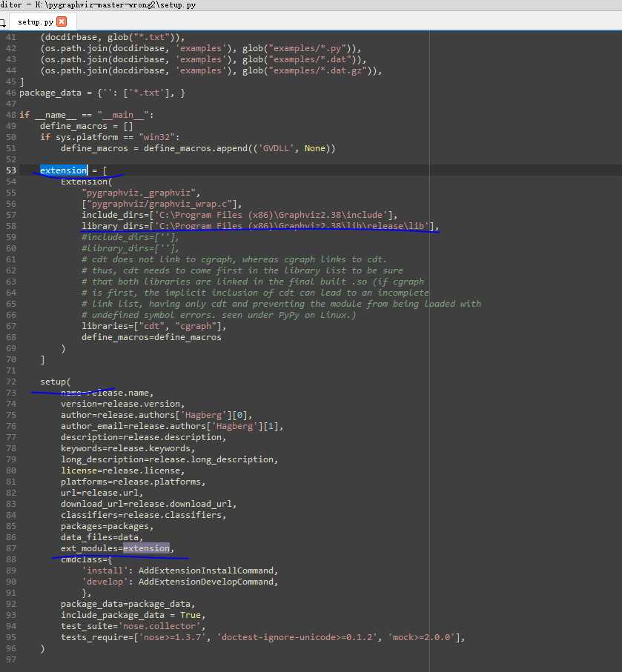Click the "__main__" string on line 48

(x=122, y=115)
